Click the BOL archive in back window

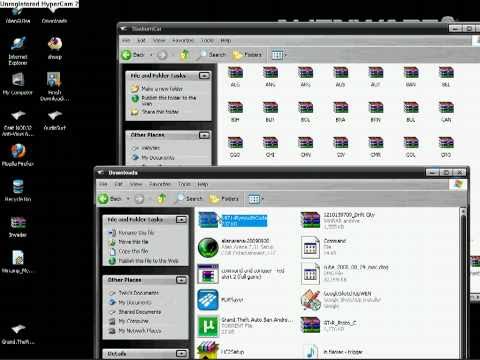point(305,111)
